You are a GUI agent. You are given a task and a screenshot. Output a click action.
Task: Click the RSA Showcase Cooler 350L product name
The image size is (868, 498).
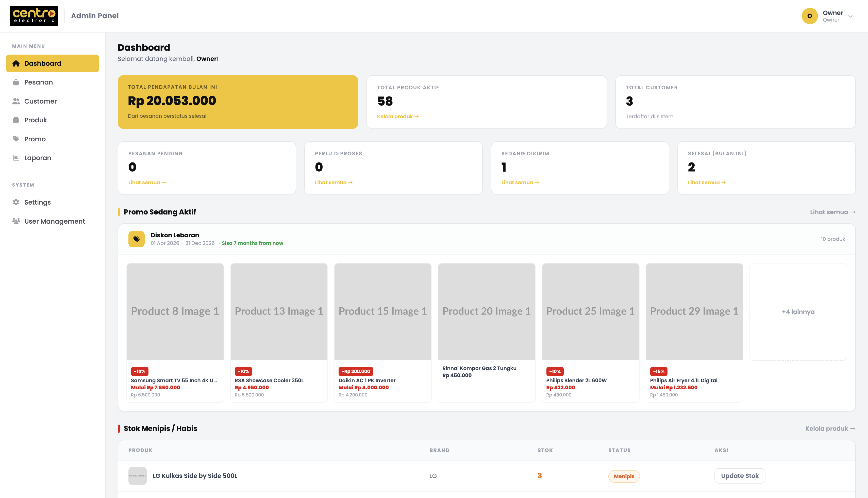pos(269,380)
